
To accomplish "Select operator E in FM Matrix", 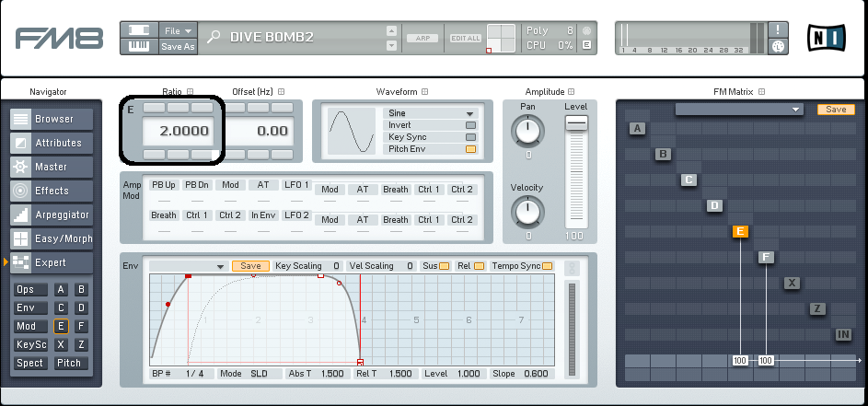I will point(740,231).
